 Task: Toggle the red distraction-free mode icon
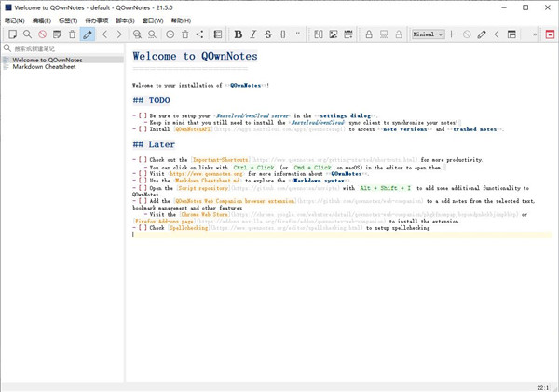pyautogui.click(x=550, y=34)
